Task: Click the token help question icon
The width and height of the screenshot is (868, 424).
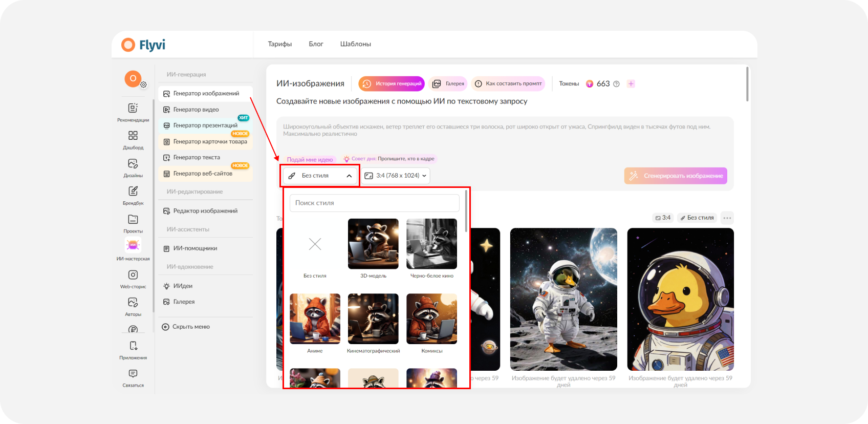Action: (616, 84)
